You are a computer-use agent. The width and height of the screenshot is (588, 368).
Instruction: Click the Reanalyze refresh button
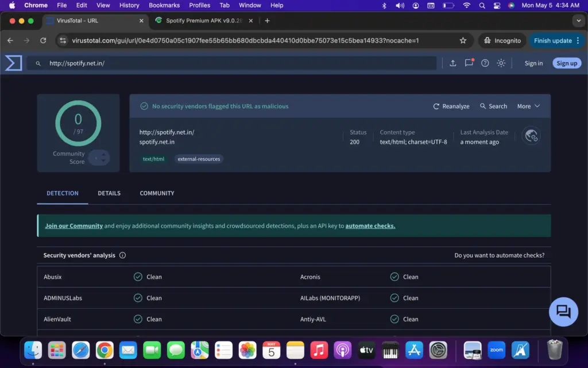(x=451, y=106)
